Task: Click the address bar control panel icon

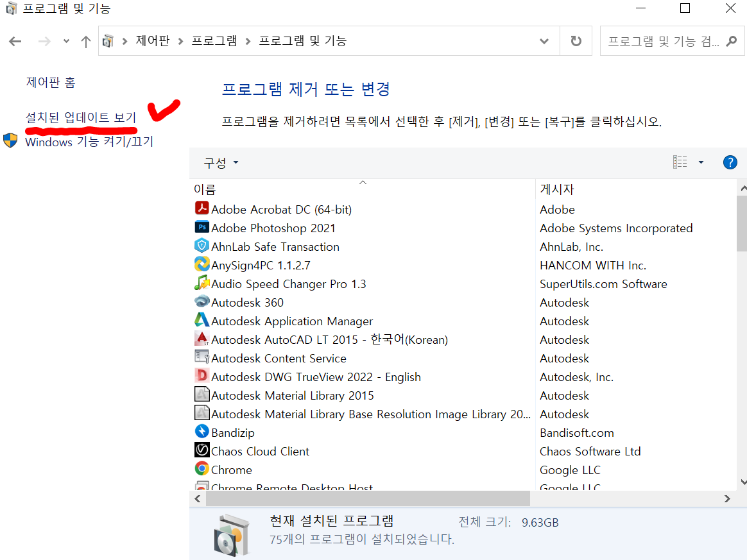Action: [108, 42]
